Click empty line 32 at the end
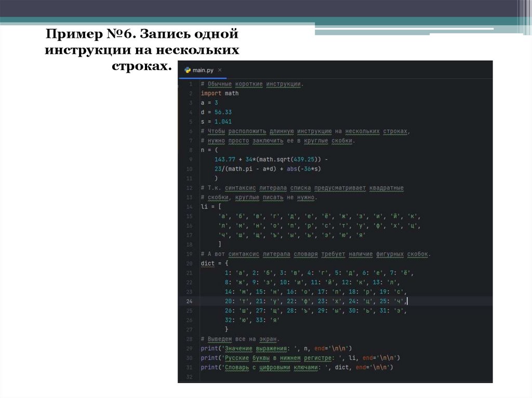The height and width of the screenshot is (398, 532). [260, 376]
